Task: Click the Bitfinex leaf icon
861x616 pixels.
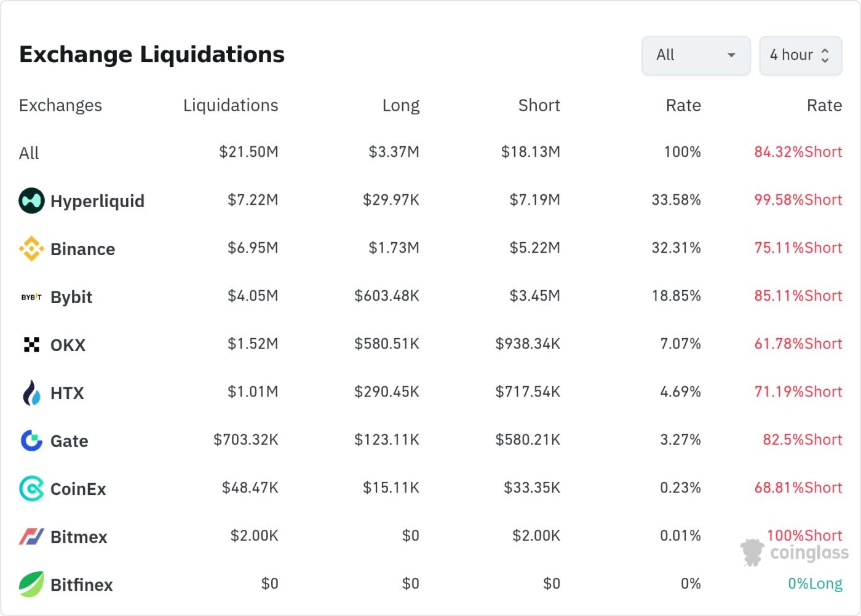Action: [x=31, y=583]
